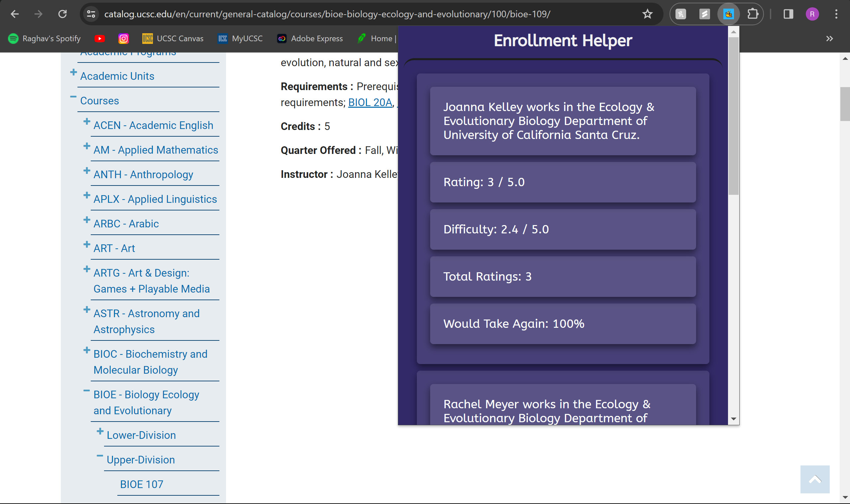Click the scroll-to-top arrow button
This screenshot has height=504, width=850.
click(x=814, y=479)
